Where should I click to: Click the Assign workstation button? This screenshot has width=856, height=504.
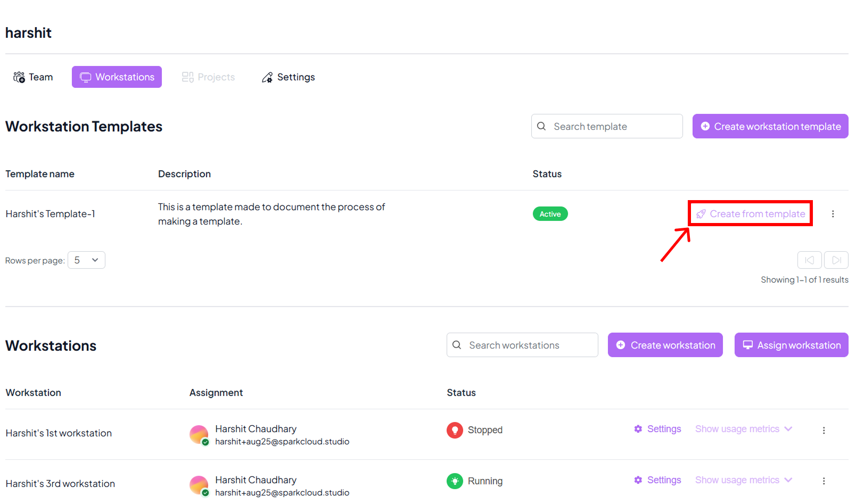791,345
